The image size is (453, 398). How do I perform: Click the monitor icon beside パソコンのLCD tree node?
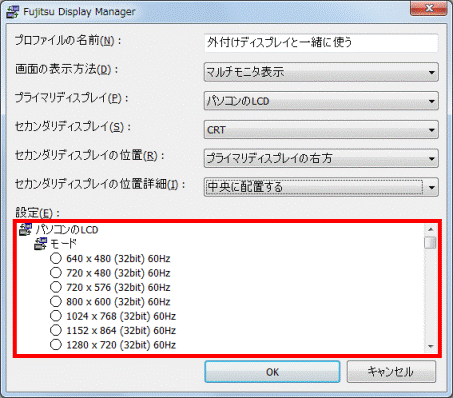(25, 229)
